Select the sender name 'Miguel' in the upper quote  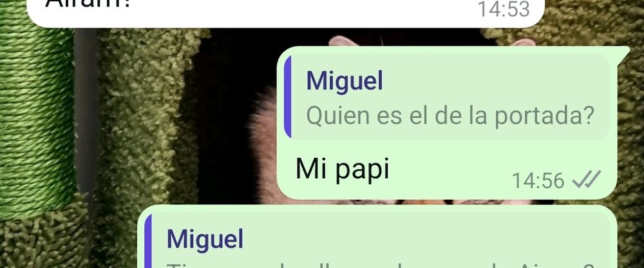tap(344, 81)
